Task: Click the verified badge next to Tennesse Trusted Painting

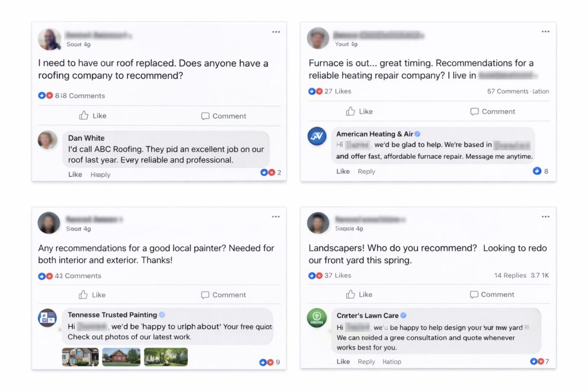Action: tap(162, 315)
